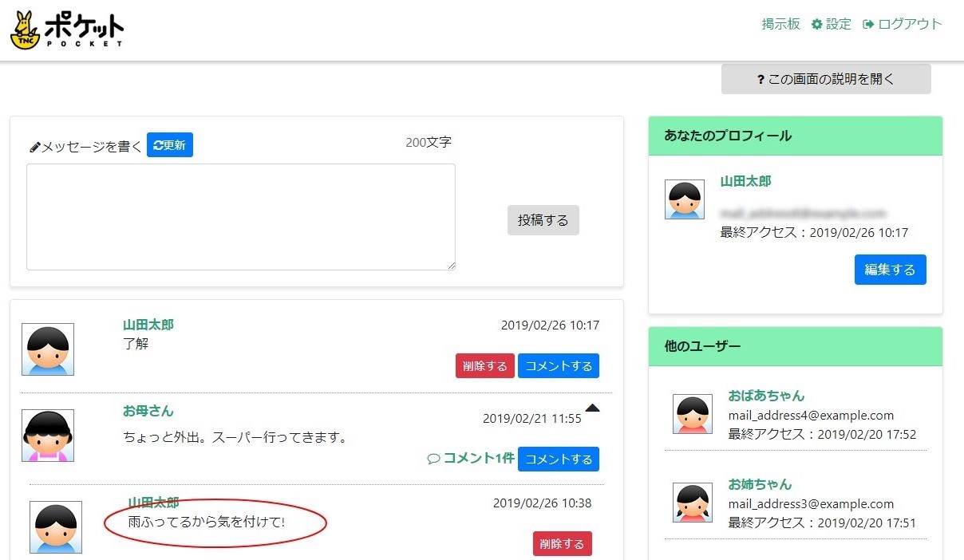Click the Pocket kangaroo logo
This screenshot has width=964, height=560.
coord(26,28)
